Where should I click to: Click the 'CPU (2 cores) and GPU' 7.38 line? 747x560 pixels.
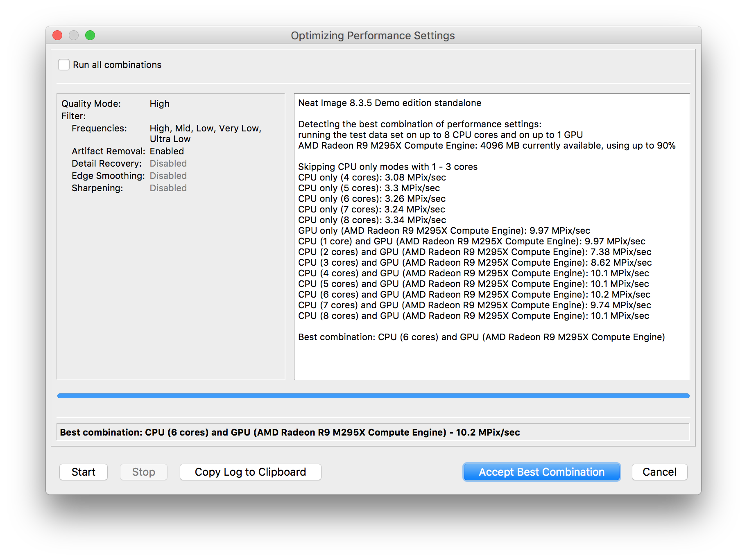pyautogui.click(x=475, y=252)
